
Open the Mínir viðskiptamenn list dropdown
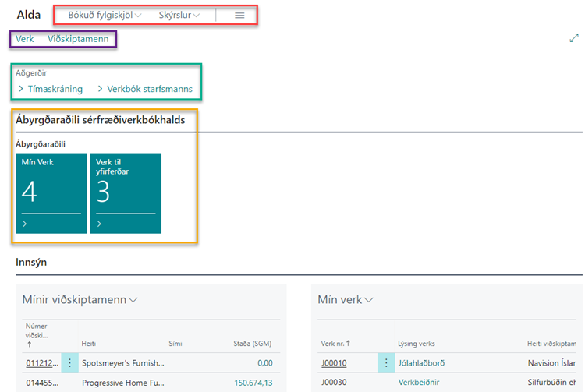(80, 299)
